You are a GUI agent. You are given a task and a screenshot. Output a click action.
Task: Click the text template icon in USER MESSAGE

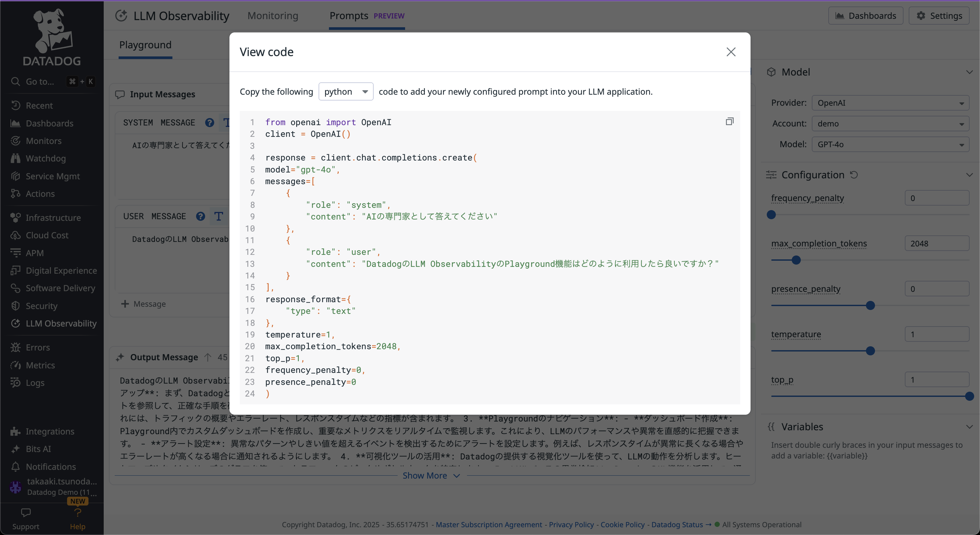[x=218, y=216]
